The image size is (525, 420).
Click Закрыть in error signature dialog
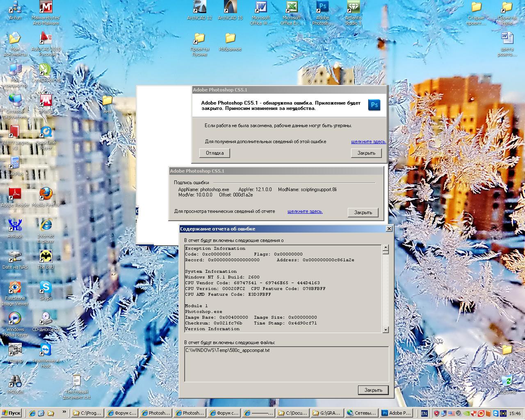click(363, 212)
